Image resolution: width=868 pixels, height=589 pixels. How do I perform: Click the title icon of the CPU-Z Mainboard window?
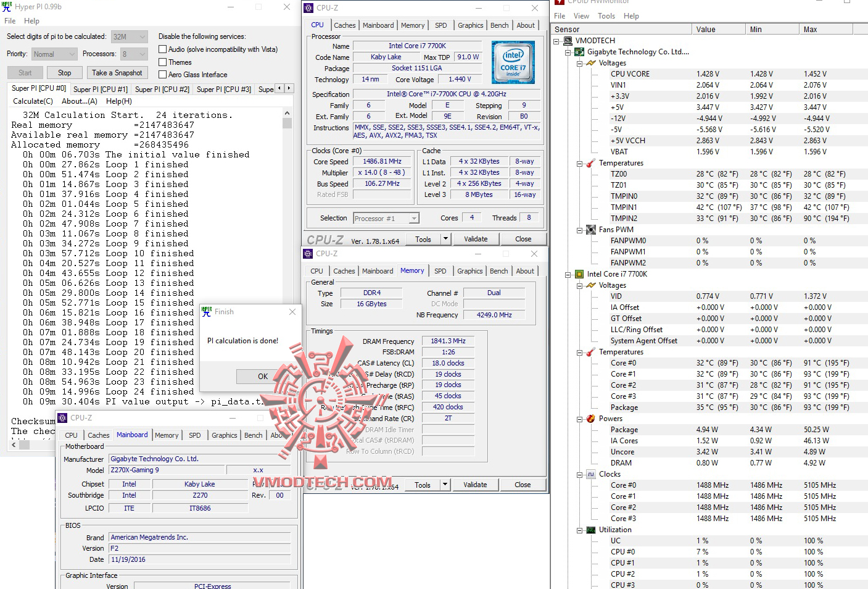coord(62,418)
